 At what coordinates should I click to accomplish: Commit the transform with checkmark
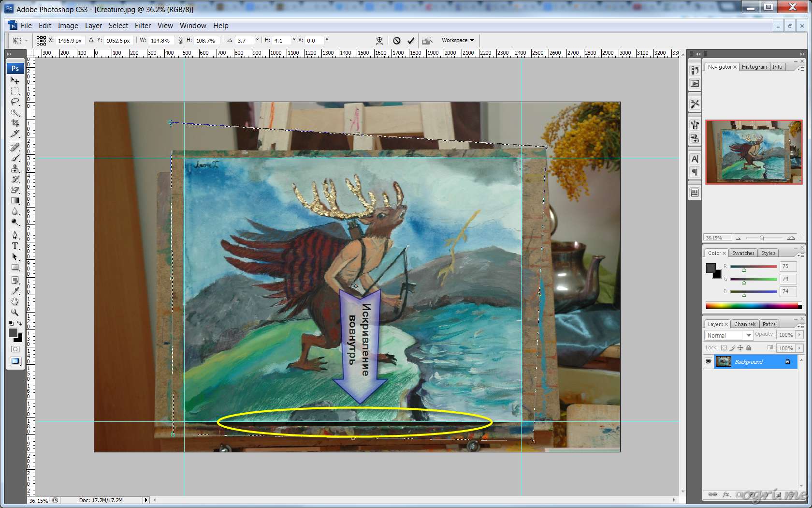tap(411, 41)
